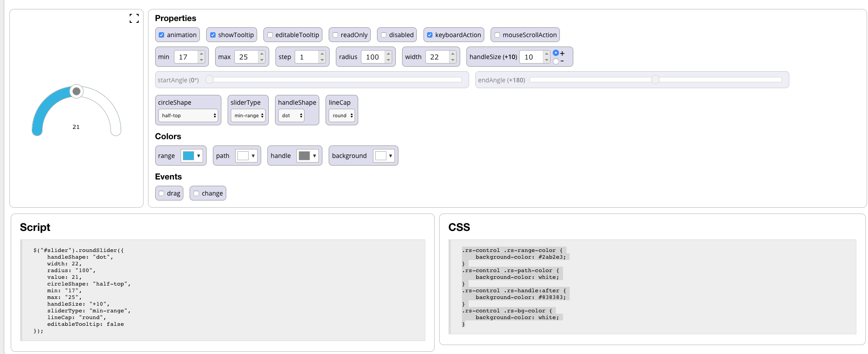Screen dimensions: 868x354
Task: Click the fullscreen icon above the slider
Action: tap(134, 18)
